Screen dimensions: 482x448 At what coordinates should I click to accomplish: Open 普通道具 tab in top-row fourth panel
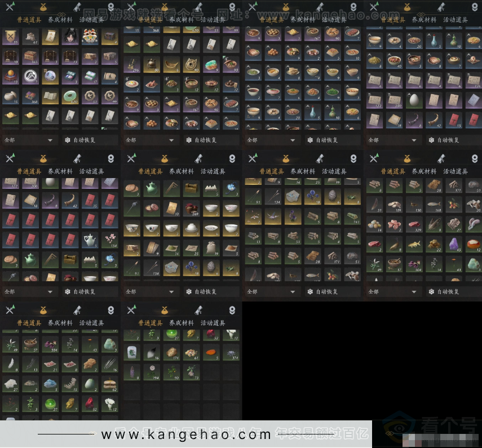393,20
